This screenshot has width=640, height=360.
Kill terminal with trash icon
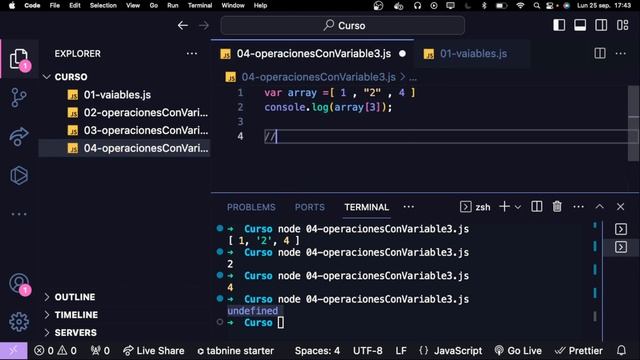click(557, 207)
